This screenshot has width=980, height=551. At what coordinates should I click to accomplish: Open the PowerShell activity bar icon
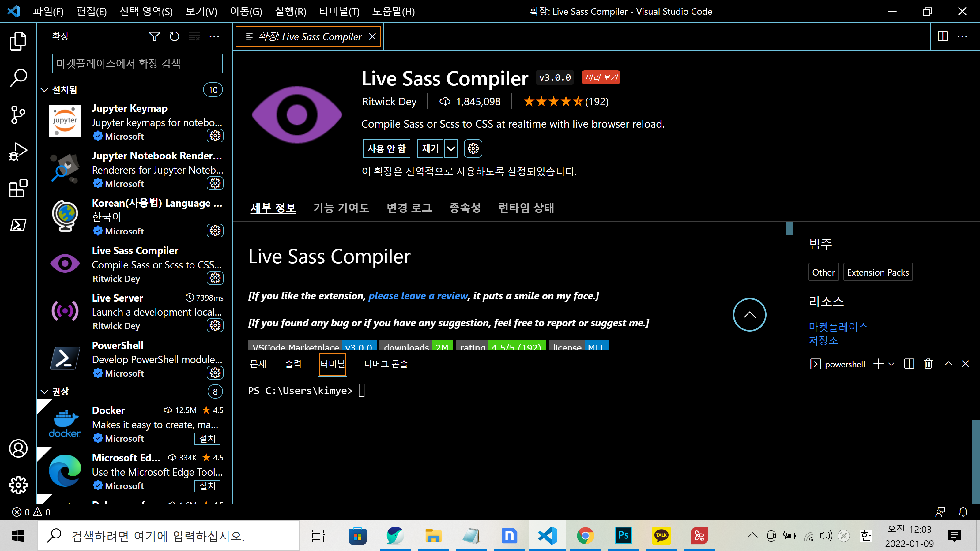pos(18,225)
